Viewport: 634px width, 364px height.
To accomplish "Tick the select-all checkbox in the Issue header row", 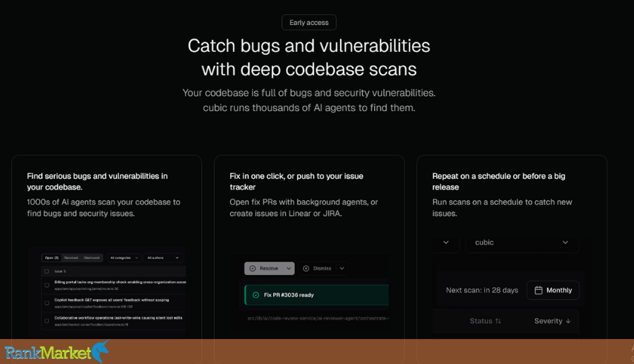I will pos(47,272).
